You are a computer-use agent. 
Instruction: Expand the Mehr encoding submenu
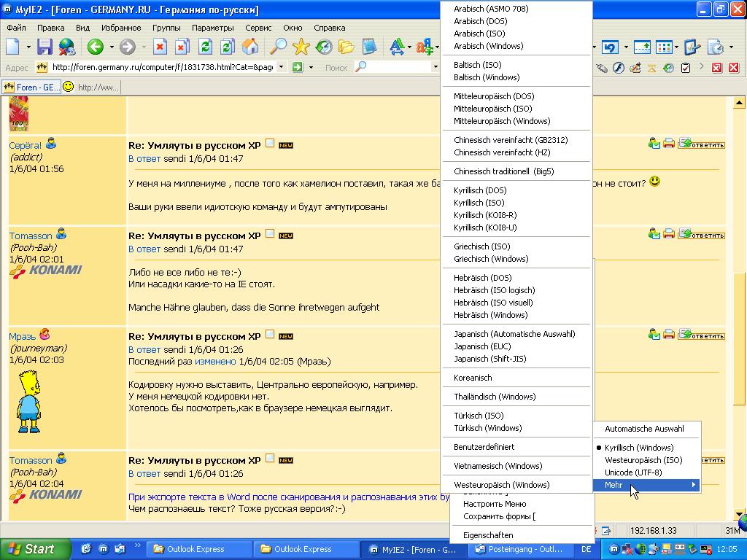pyautogui.click(x=646, y=485)
